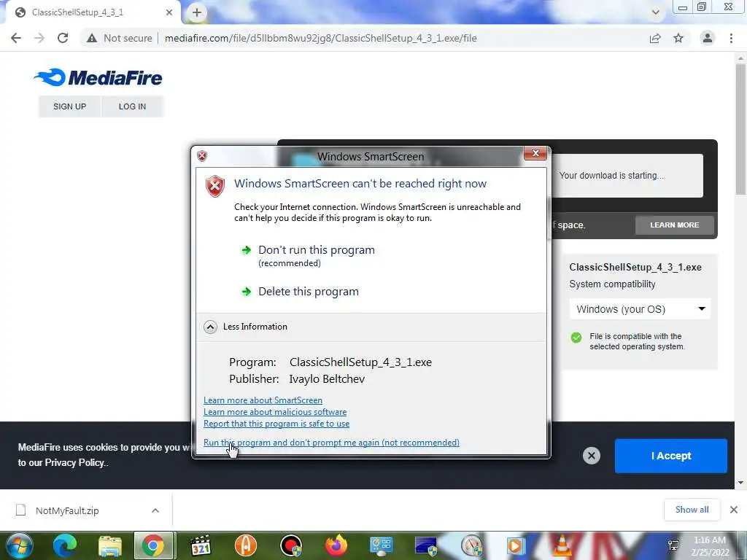Click Windows Media Player taskbar icon
Image resolution: width=747 pixels, height=560 pixels.
tap(516, 545)
